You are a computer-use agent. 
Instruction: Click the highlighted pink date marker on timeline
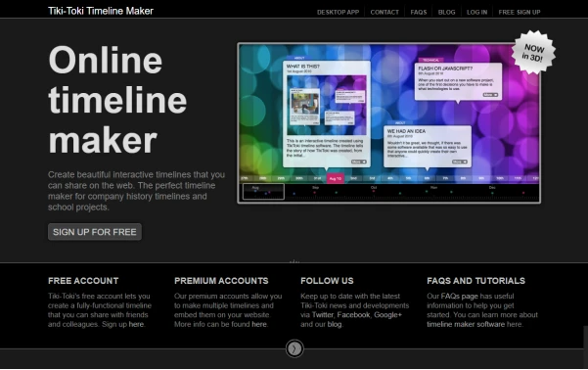(336, 178)
